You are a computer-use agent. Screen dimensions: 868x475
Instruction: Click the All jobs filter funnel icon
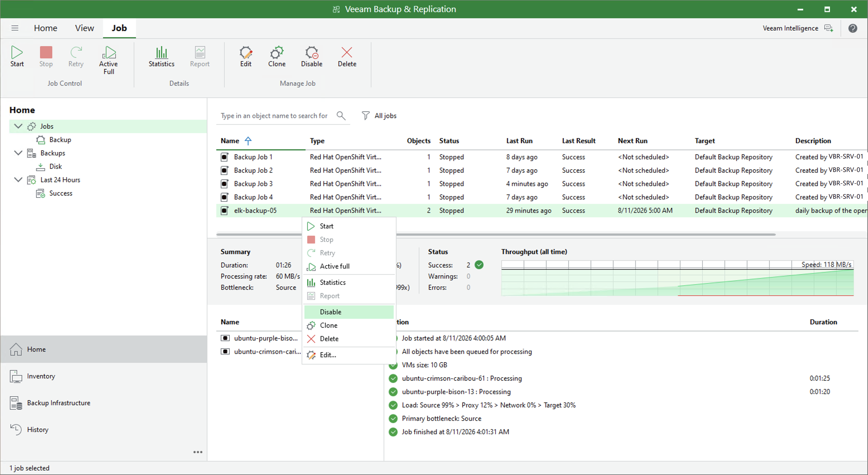[365, 115]
